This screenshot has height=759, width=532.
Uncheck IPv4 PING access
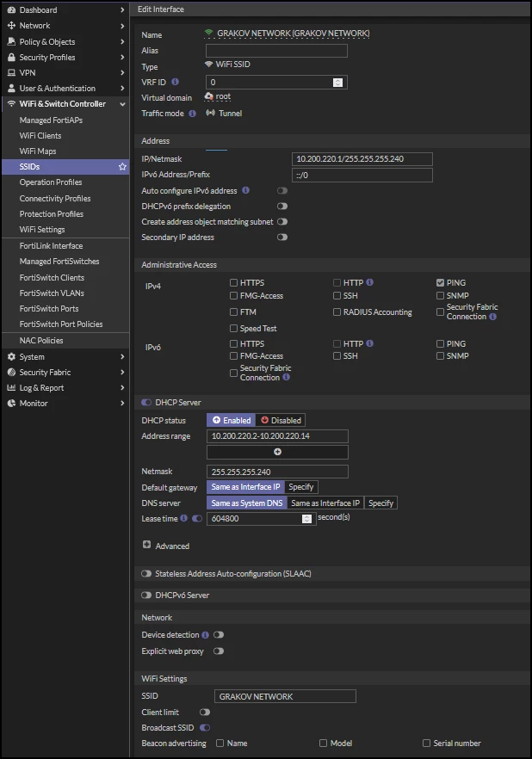(x=440, y=282)
